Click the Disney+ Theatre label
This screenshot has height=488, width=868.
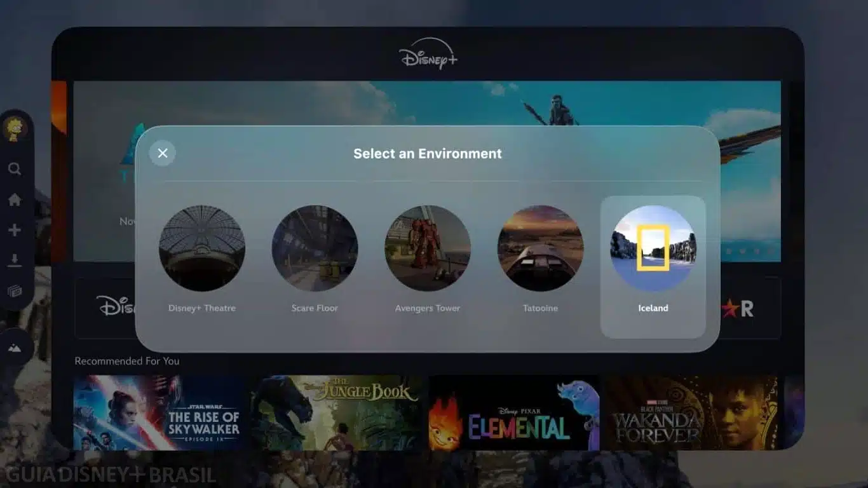click(x=202, y=308)
